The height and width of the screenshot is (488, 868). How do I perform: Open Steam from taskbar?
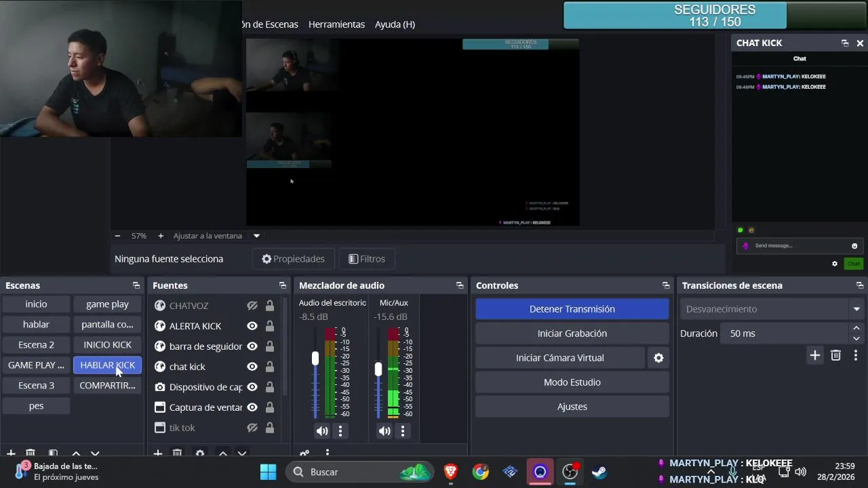click(599, 472)
